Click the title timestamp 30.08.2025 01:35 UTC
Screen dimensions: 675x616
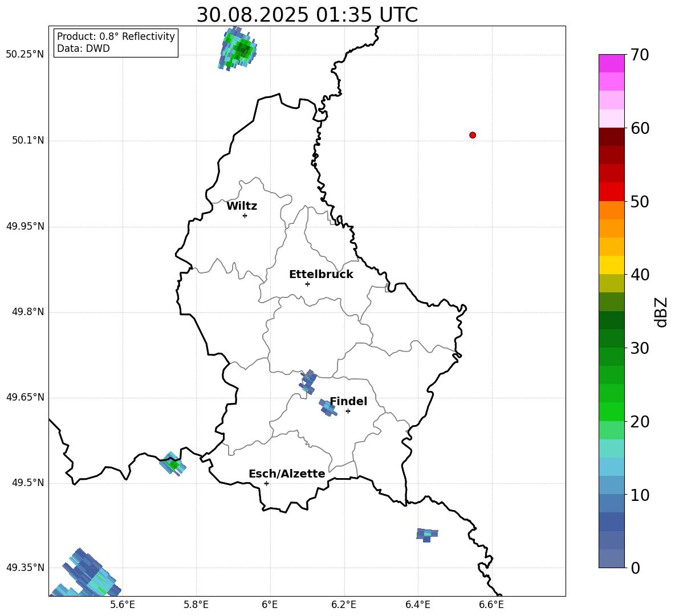[307, 15]
